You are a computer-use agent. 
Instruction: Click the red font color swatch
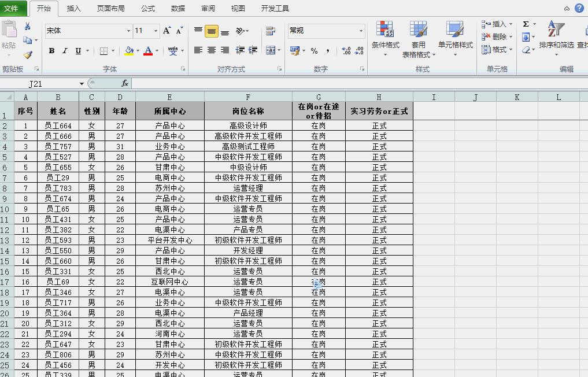point(148,55)
